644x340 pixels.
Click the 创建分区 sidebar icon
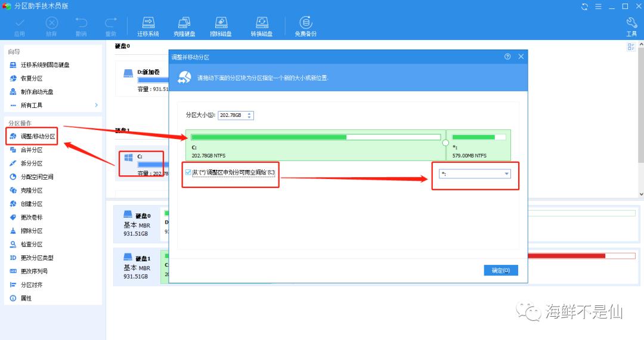13,203
